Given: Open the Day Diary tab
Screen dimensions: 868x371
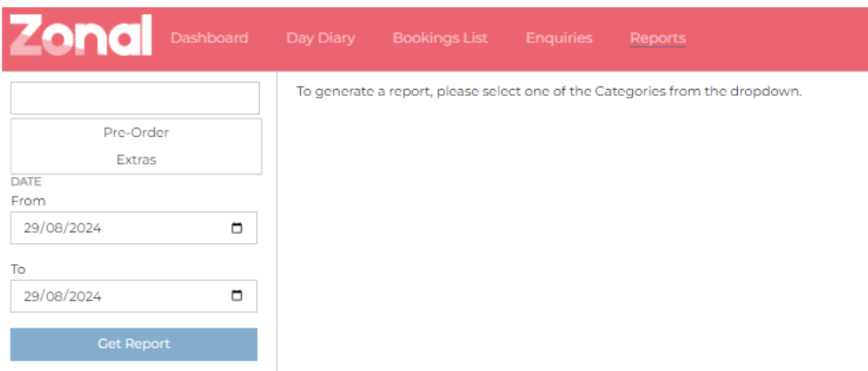Looking at the screenshot, I should (320, 38).
